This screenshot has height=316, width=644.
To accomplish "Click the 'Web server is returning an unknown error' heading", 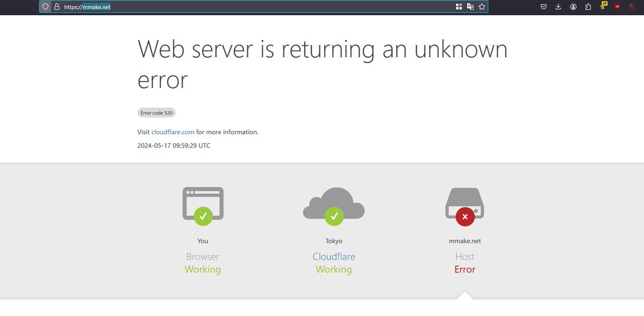I will [x=323, y=64].
